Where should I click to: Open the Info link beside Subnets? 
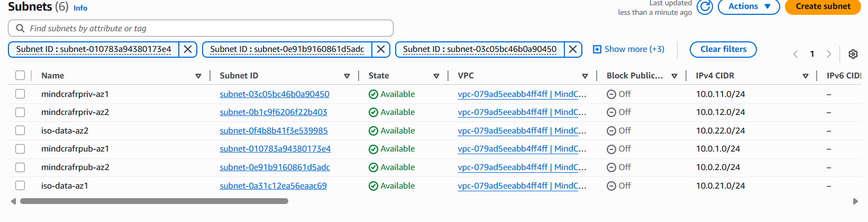(80, 8)
